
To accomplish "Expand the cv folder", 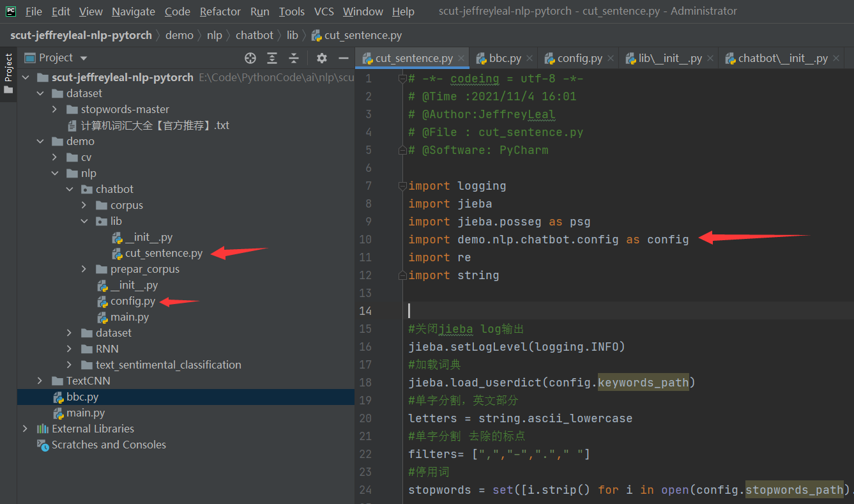I will point(55,158).
